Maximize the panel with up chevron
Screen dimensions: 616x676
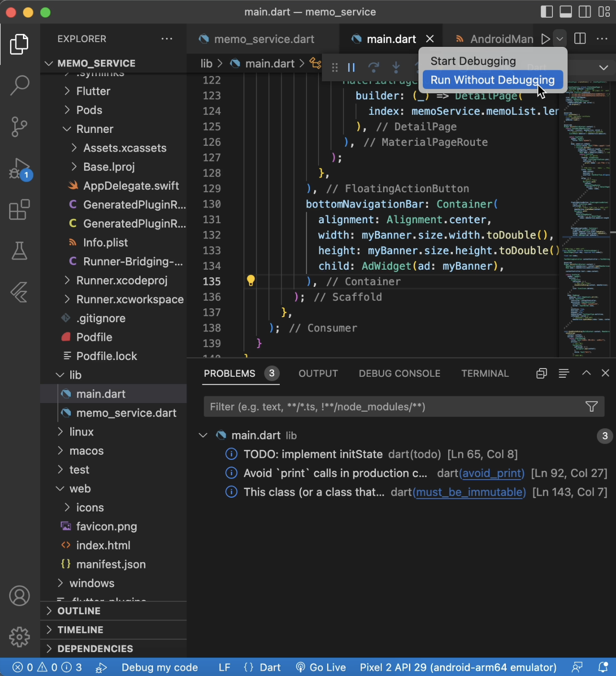pyautogui.click(x=586, y=373)
